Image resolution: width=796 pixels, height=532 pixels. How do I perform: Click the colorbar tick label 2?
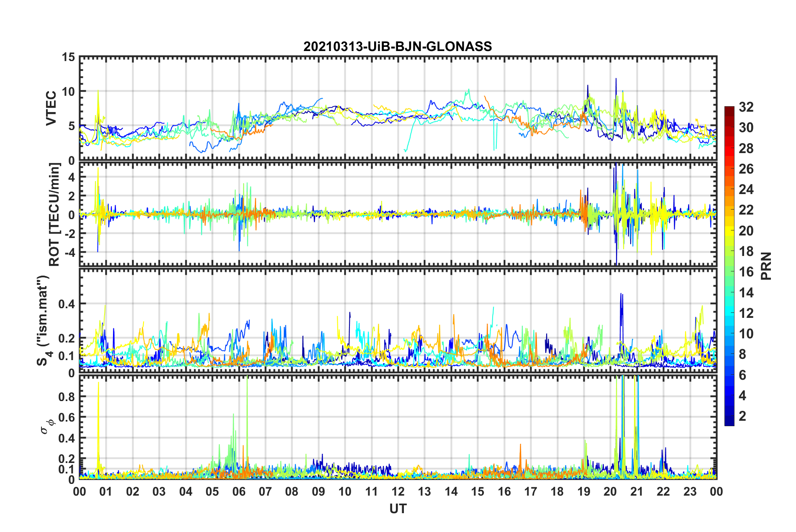pyautogui.click(x=742, y=416)
